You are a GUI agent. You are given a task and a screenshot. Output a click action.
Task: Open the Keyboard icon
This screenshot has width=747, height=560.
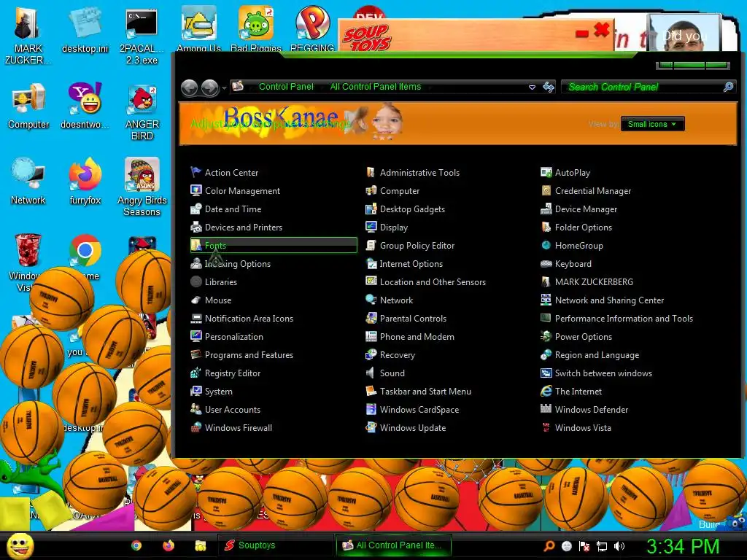point(546,263)
